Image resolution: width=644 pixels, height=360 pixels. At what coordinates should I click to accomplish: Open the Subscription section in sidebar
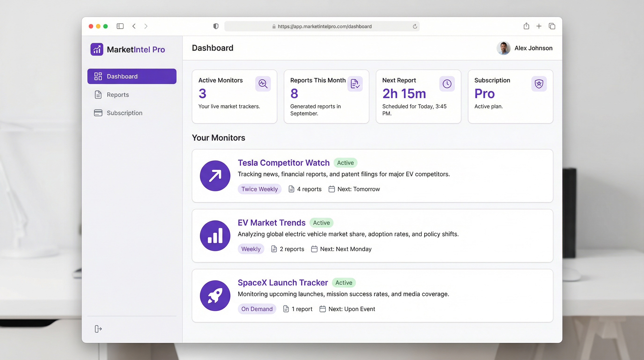tap(124, 113)
